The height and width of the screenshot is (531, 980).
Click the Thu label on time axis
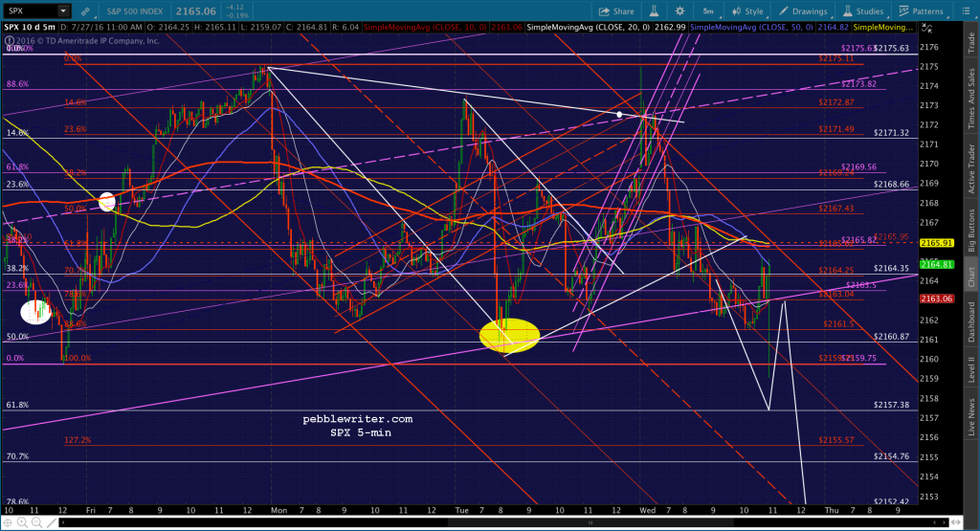[832, 510]
